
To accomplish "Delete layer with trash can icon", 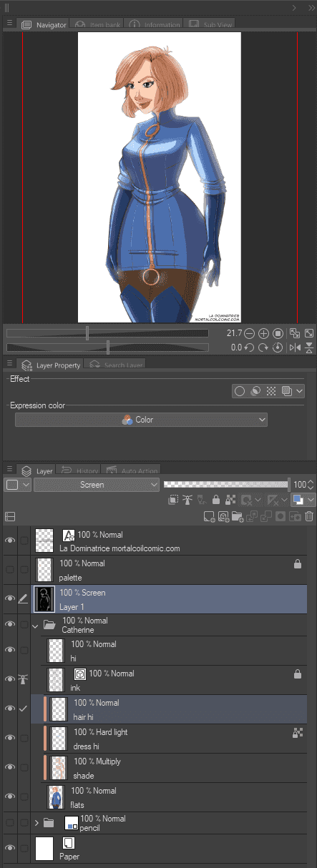I will [x=309, y=516].
